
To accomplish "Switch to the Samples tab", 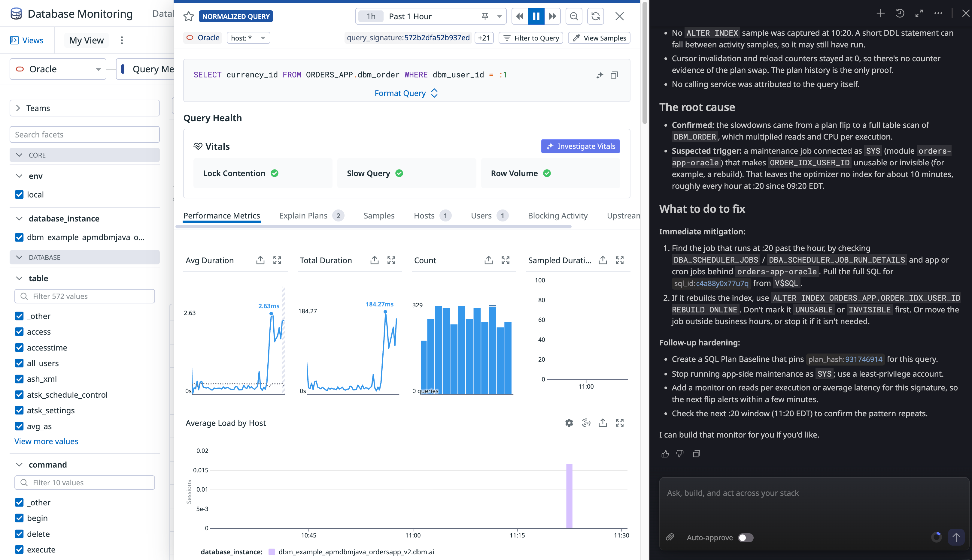I will coord(379,216).
